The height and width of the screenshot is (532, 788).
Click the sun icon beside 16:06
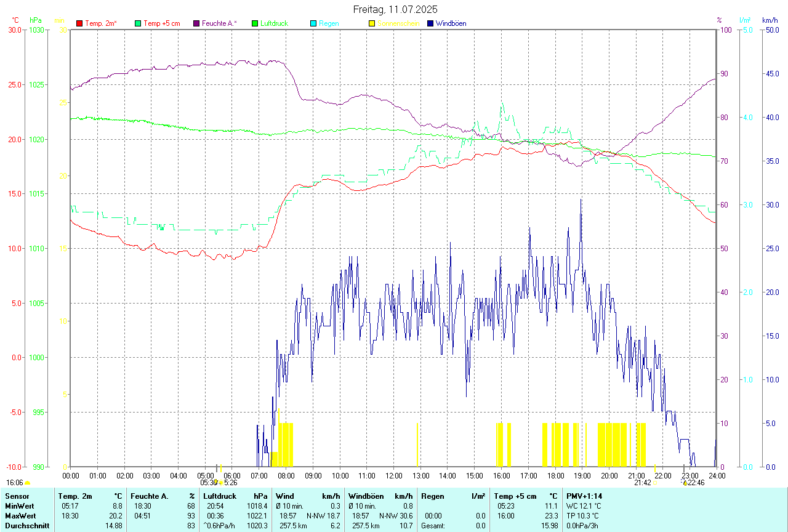(x=27, y=483)
